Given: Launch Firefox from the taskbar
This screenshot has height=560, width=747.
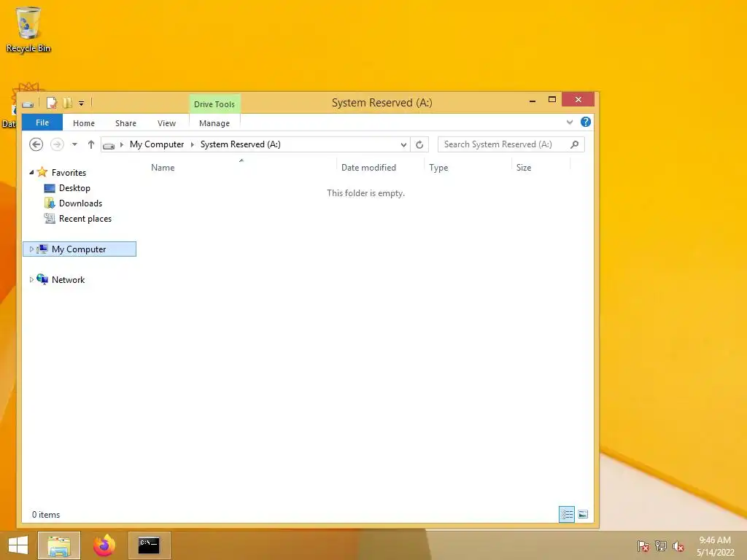Looking at the screenshot, I should pos(104,545).
